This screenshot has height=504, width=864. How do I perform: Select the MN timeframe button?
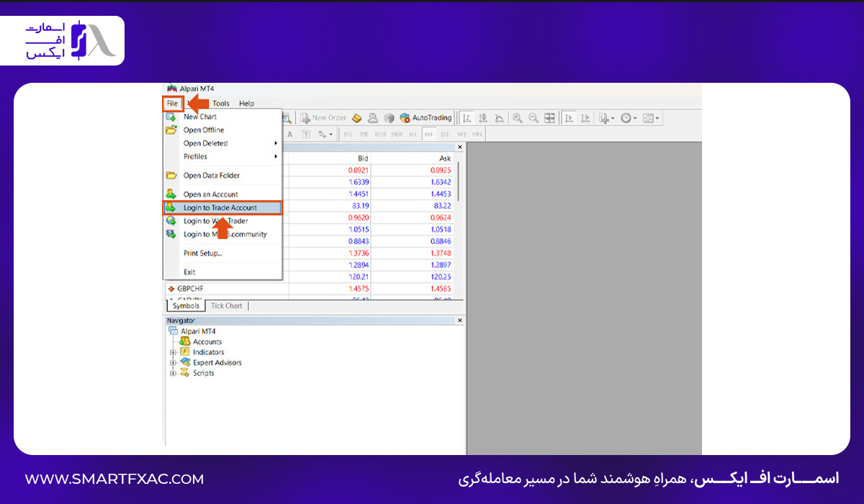coord(477,135)
